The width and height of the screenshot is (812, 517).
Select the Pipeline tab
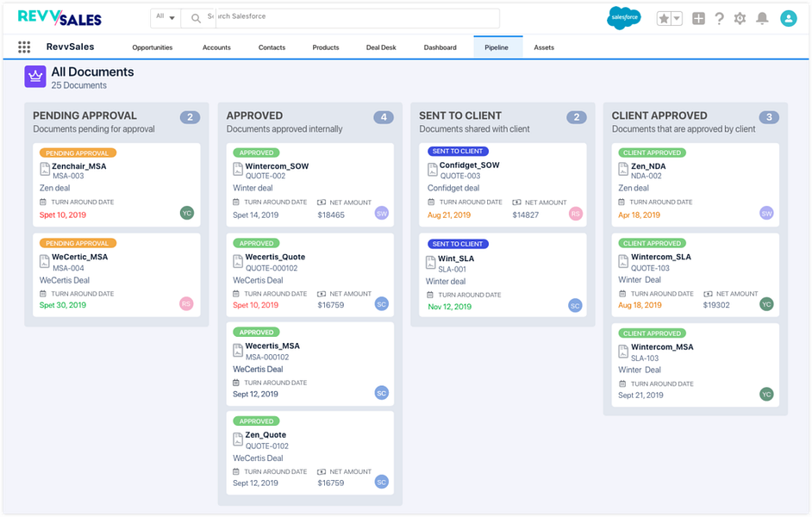(497, 47)
